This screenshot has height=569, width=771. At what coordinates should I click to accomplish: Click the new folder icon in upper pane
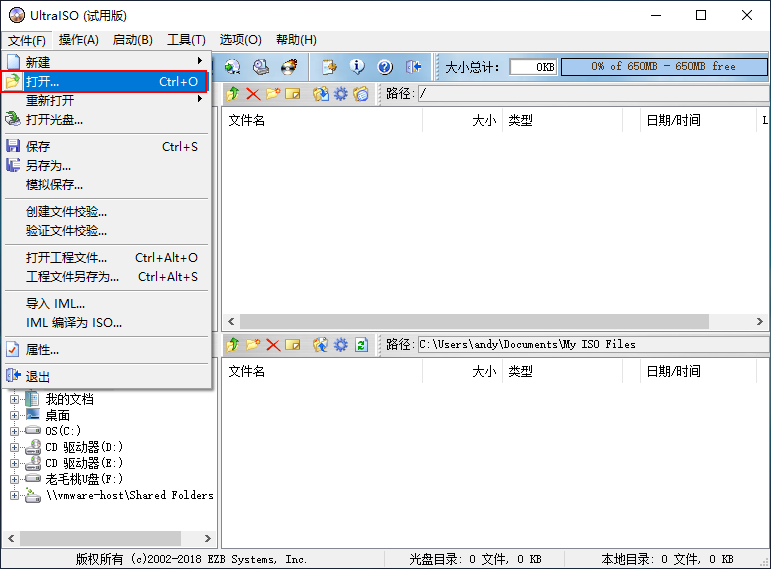pos(272,93)
